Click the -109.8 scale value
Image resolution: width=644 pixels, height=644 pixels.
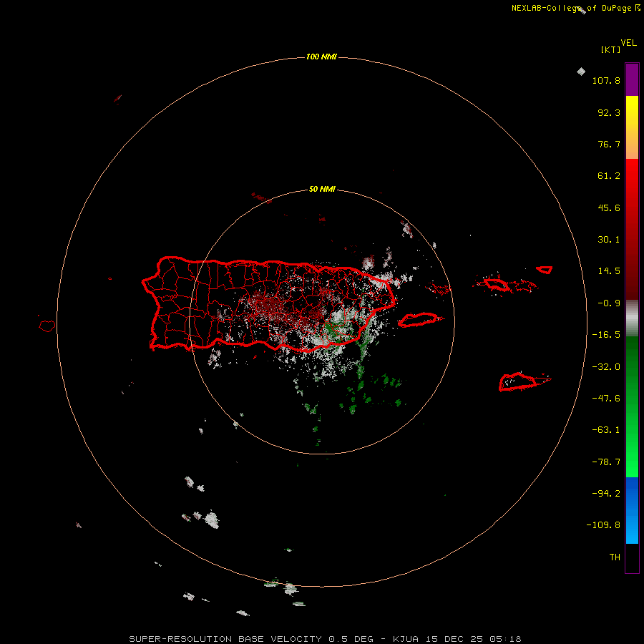(x=603, y=525)
